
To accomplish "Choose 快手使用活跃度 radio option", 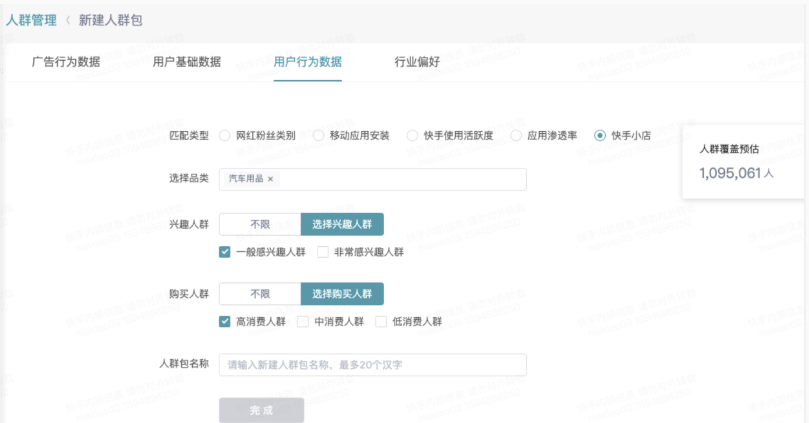I will (412, 136).
